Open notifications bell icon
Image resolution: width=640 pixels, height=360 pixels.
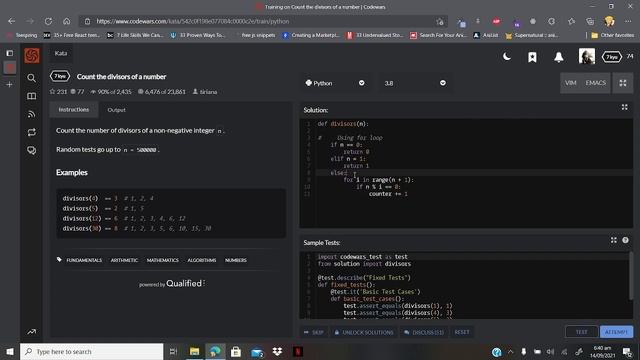(x=559, y=57)
